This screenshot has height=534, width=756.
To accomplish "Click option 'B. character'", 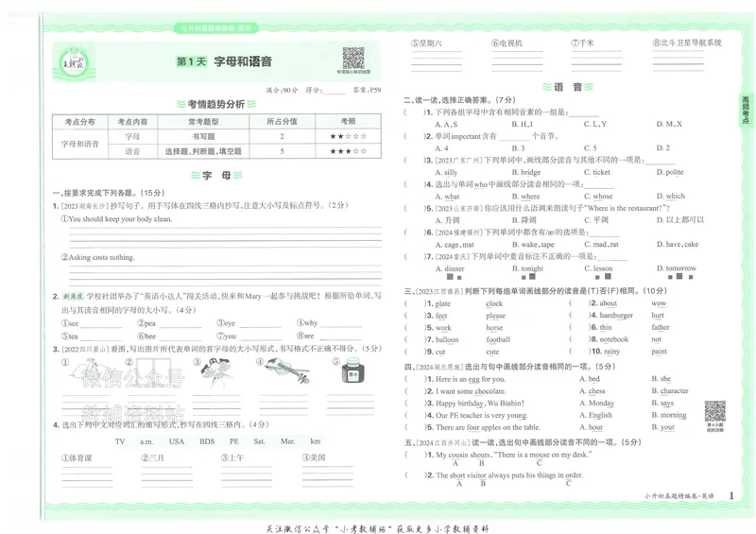I will (670, 390).
